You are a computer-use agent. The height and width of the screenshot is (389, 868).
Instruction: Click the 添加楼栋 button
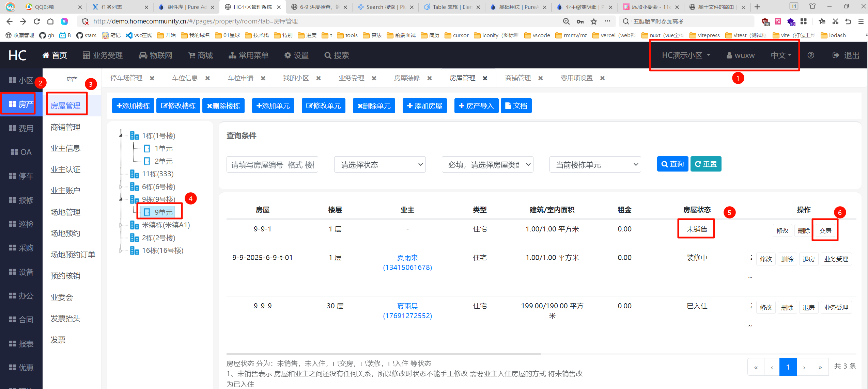(x=133, y=106)
